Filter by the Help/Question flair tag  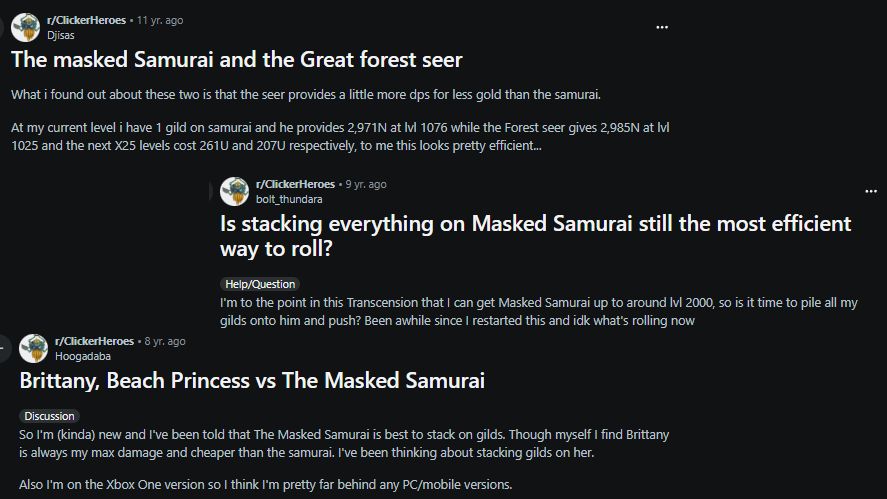(259, 284)
